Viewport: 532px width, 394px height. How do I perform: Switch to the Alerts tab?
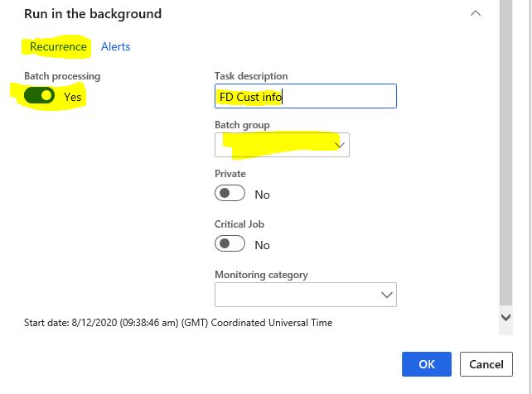(x=115, y=46)
